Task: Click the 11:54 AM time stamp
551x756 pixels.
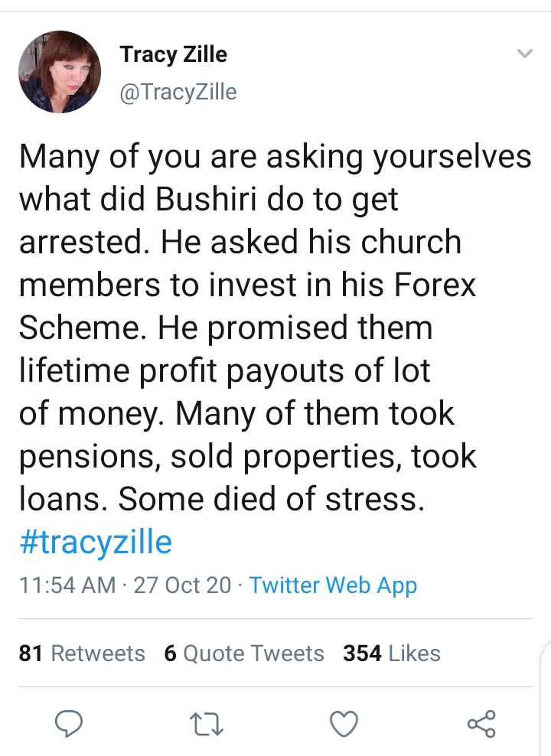Action: 67,585
